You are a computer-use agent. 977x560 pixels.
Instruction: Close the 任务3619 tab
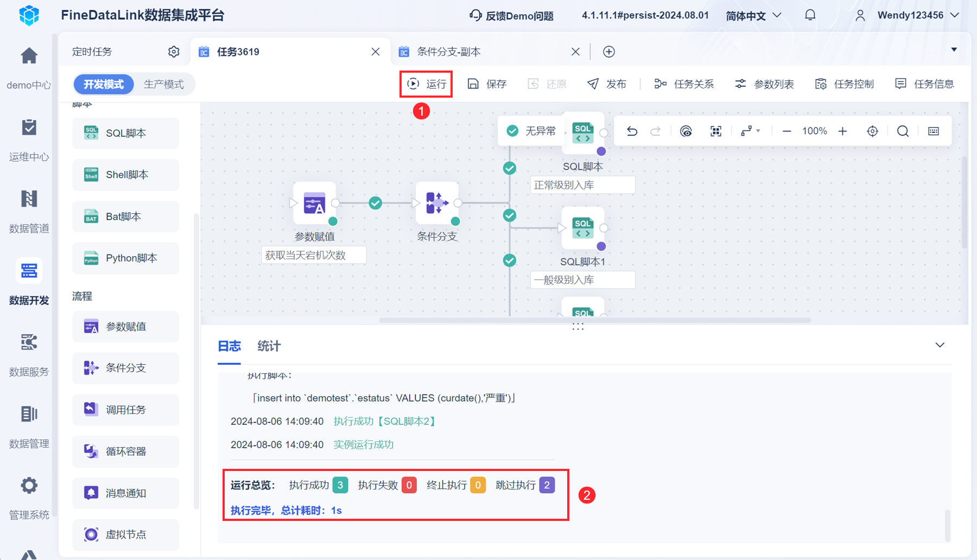(x=376, y=52)
